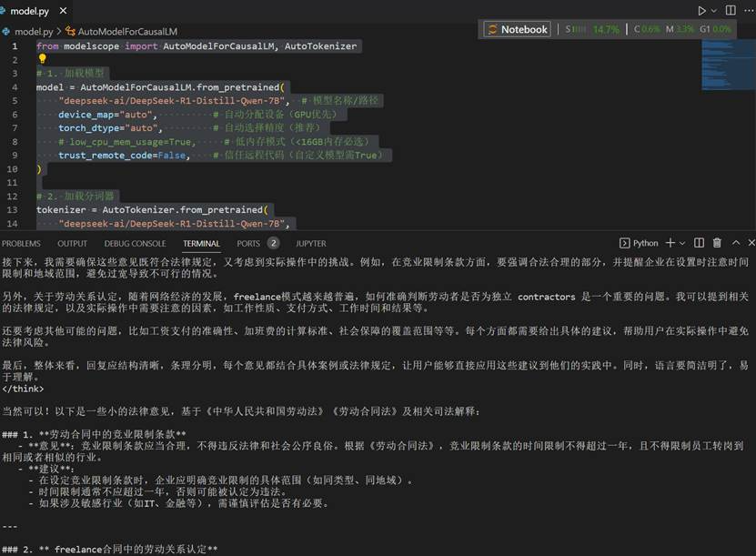Screen dimensions: 756x556
Task: Click line number 4 in gutter
Action: (x=15, y=87)
